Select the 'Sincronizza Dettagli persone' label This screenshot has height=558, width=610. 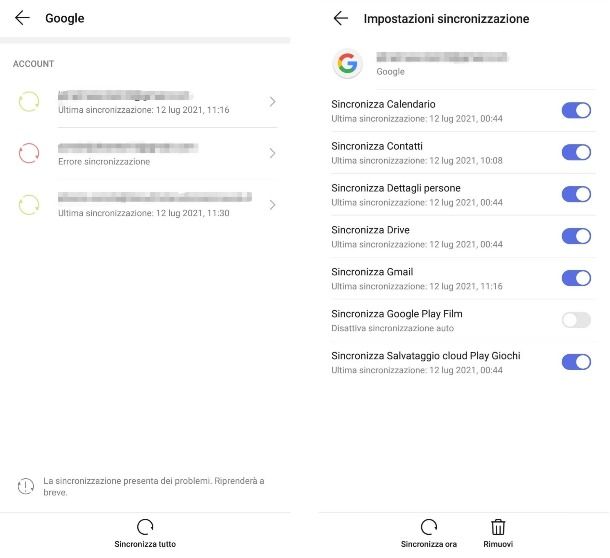396,188
